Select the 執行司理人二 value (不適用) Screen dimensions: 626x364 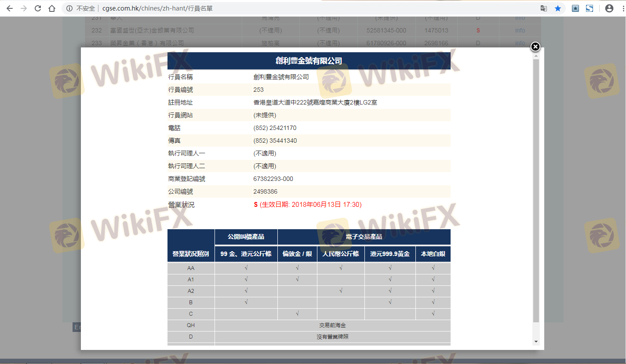(265, 166)
